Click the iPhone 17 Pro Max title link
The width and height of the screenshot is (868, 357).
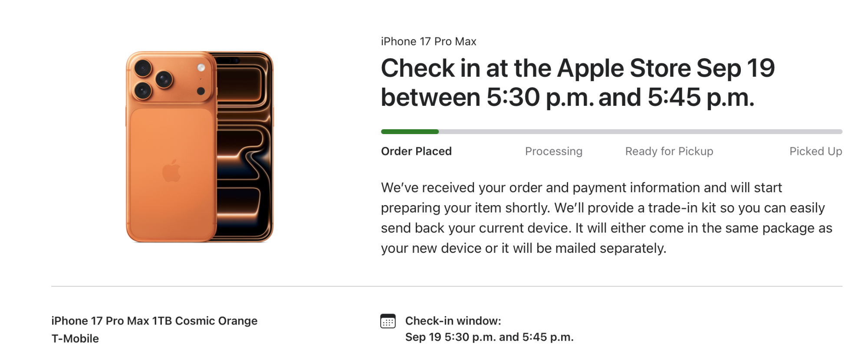coord(427,41)
